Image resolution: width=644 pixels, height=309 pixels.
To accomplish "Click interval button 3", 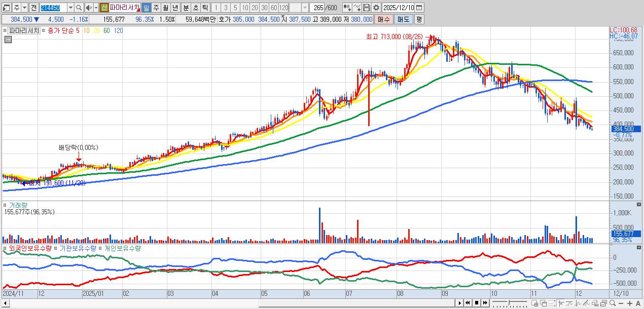I will (x=225, y=8).
